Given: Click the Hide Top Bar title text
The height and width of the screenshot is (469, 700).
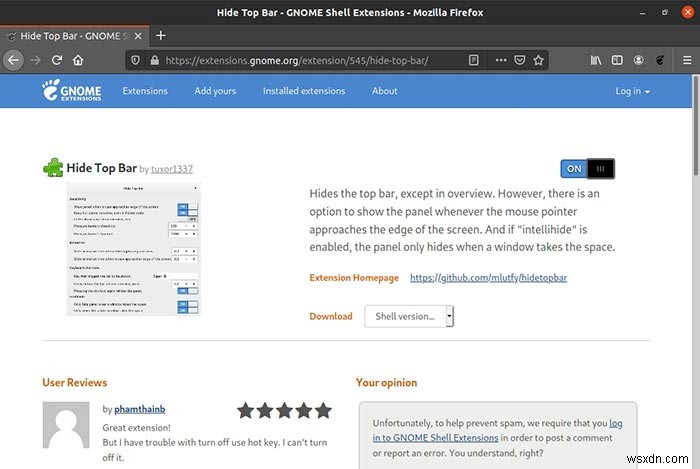Looking at the screenshot, I should click(x=101, y=168).
